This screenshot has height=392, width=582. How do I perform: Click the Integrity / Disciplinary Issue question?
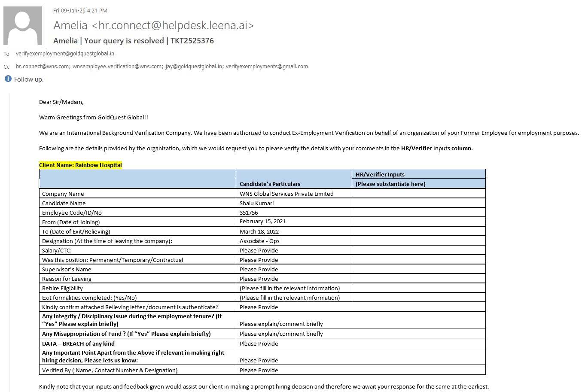pyautogui.click(x=132, y=320)
